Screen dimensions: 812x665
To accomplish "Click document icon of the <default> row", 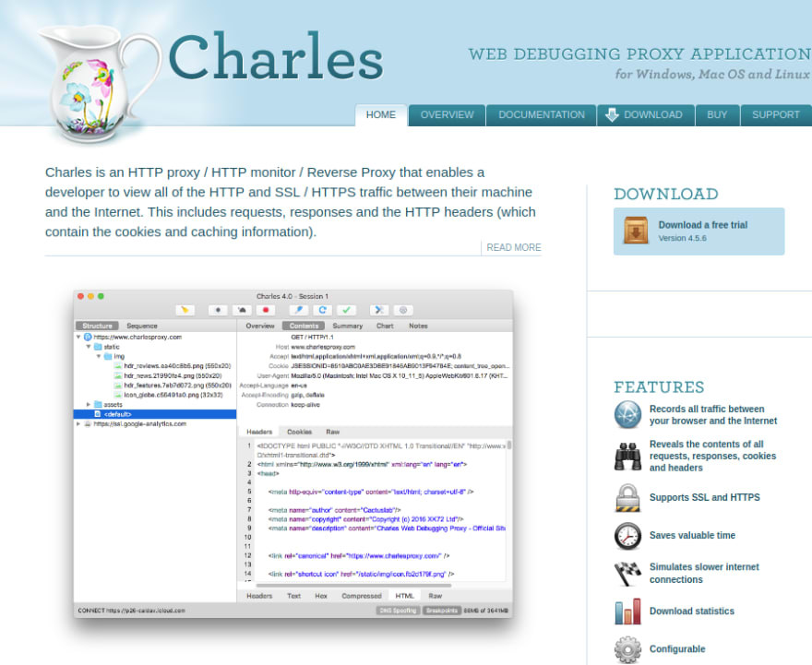I will tap(98, 414).
